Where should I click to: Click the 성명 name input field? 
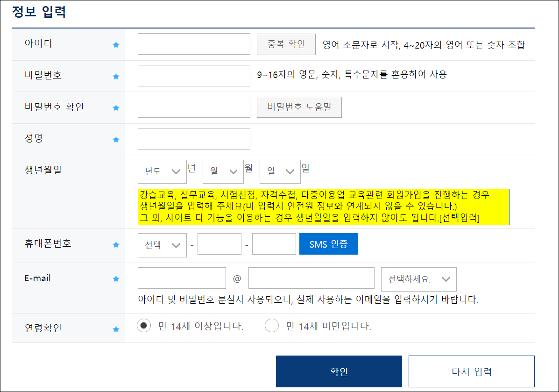193,138
